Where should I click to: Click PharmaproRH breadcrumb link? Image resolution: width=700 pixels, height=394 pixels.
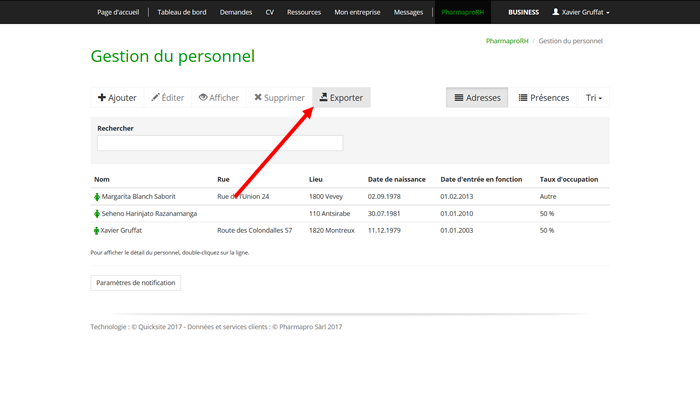click(x=507, y=41)
